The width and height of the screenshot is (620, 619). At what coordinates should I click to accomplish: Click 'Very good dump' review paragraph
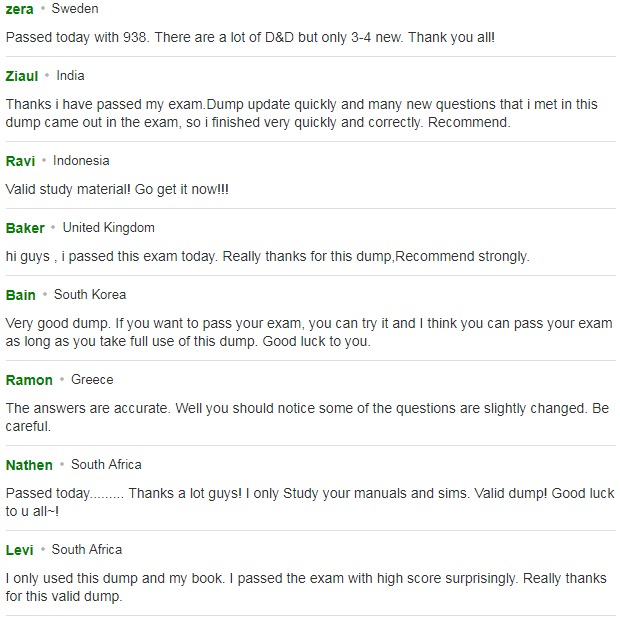pos(309,332)
